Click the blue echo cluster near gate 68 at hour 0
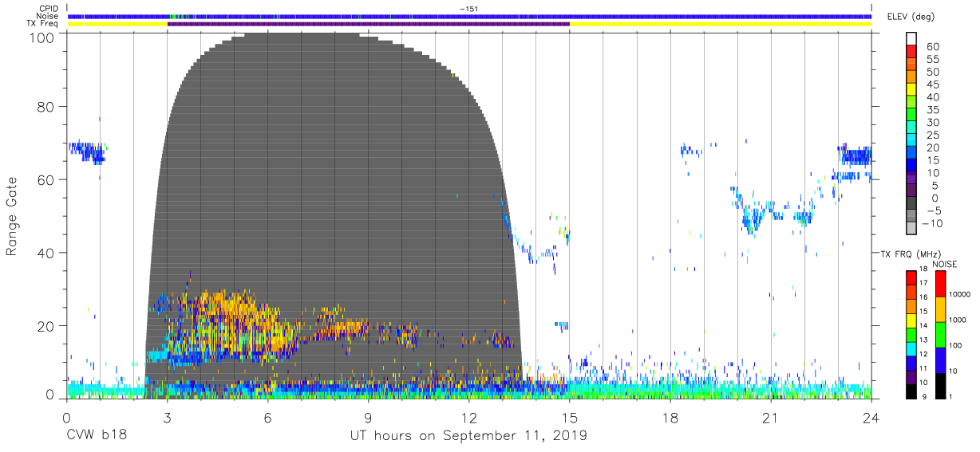 (86, 151)
